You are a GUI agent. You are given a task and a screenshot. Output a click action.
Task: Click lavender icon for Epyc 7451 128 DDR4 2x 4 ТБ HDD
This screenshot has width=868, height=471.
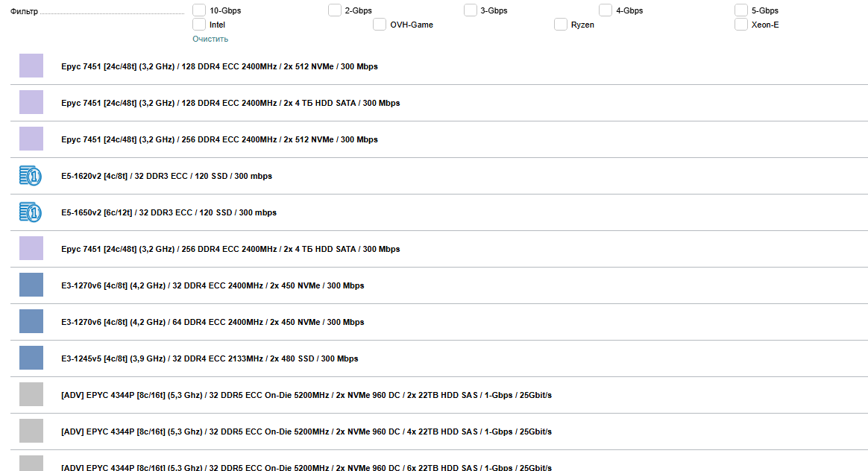[x=31, y=102]
